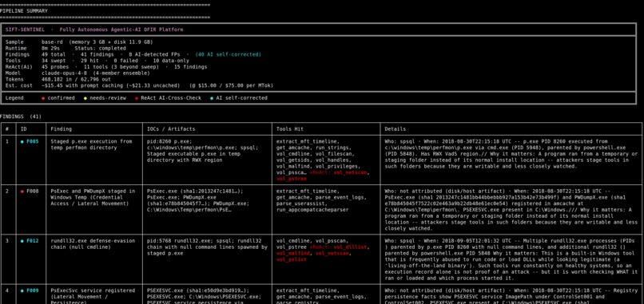Click the red status dot next to F008
The image size is (644, 304).
tap(22, 191)
